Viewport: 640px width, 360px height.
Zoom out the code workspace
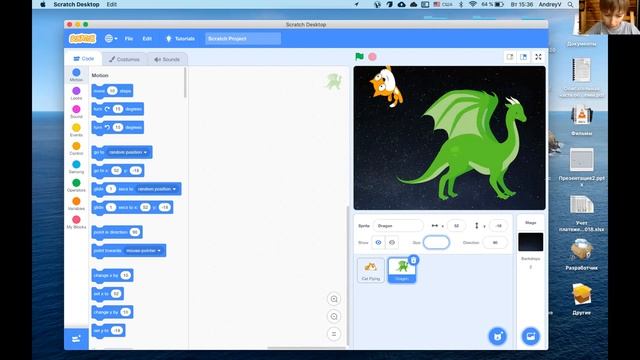click(334, 316)
